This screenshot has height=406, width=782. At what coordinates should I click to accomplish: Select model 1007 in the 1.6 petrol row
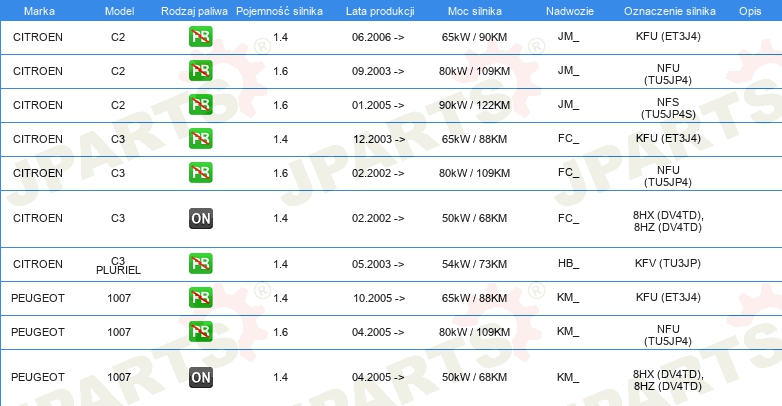(x=119, y=332)
